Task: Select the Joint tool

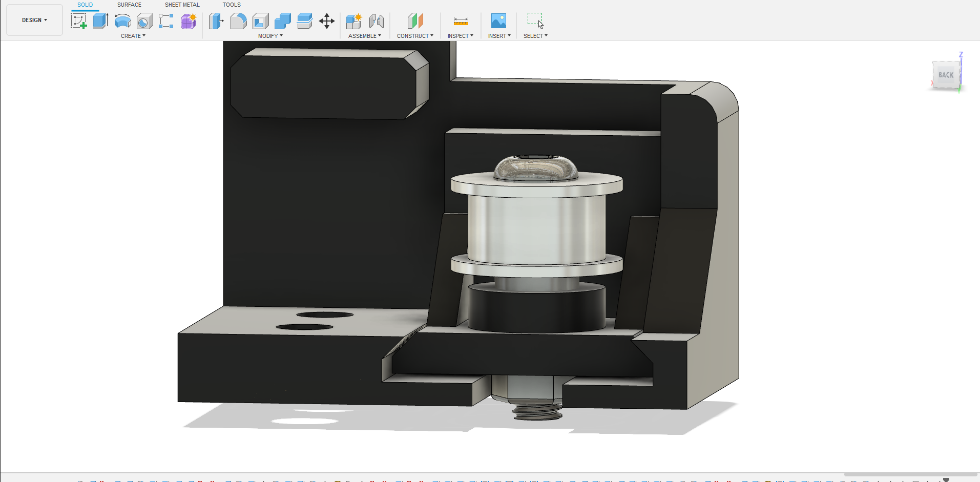Action: 377,21
